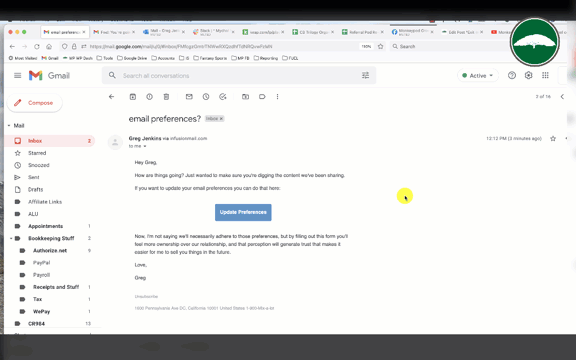Open the Google Drive bookmarks folder

coord(132,58)
